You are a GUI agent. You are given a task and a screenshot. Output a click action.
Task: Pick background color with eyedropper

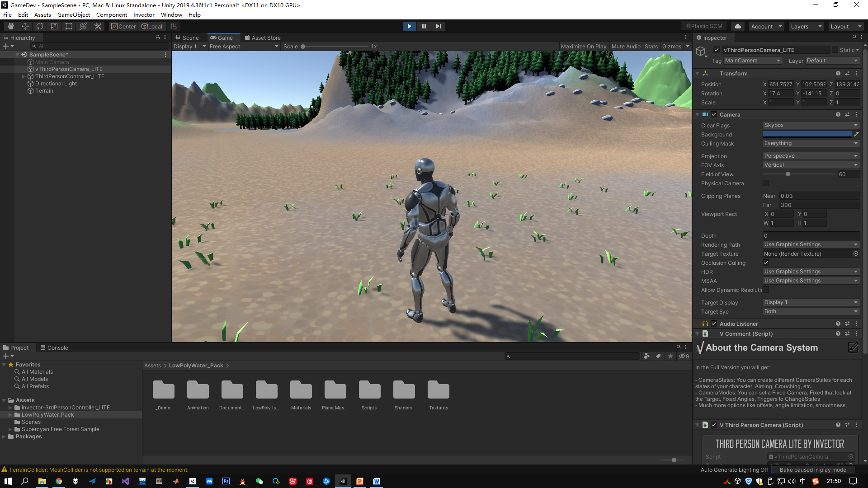[x=856, y=134]
